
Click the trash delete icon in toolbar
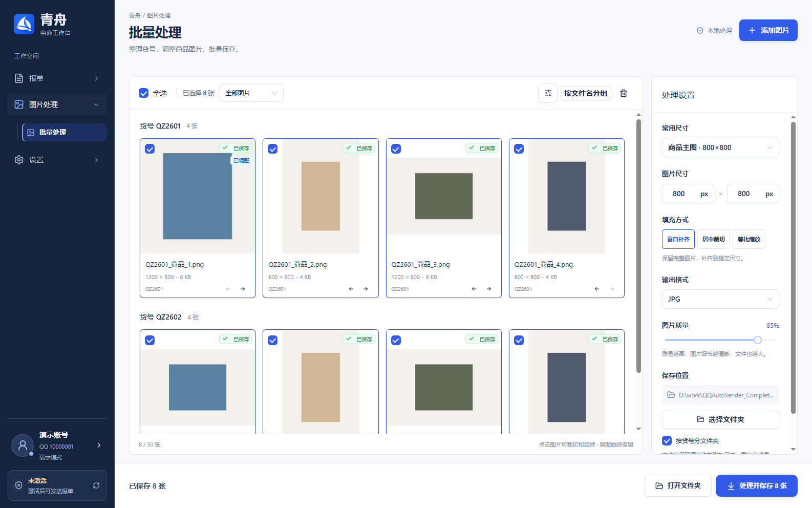click(x=624, y=93)
